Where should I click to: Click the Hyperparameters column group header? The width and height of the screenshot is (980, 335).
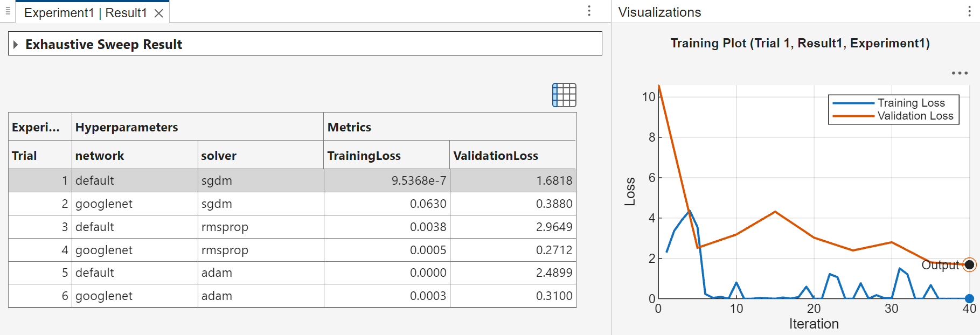pos(198,127)
